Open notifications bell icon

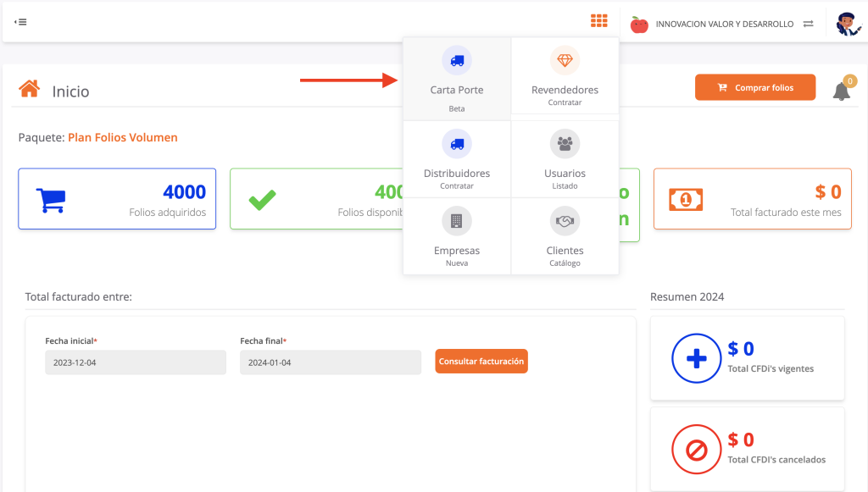[842, 91]
